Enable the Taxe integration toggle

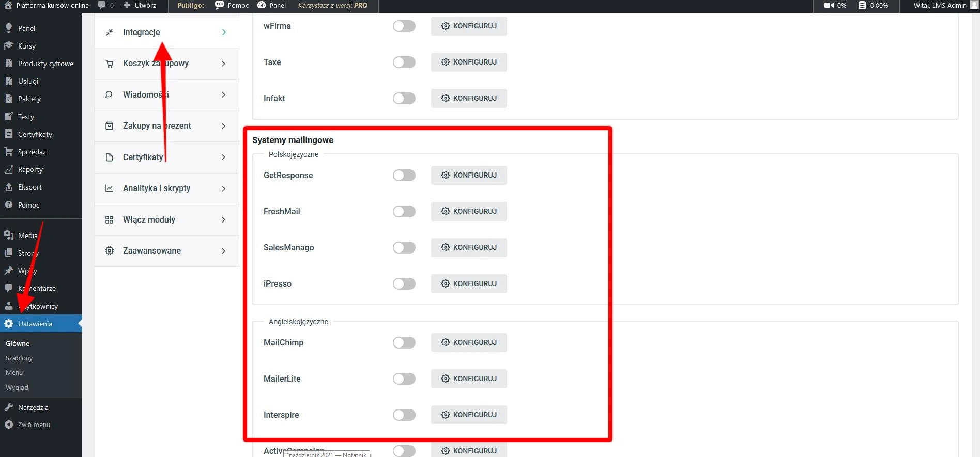click(404, 62)
